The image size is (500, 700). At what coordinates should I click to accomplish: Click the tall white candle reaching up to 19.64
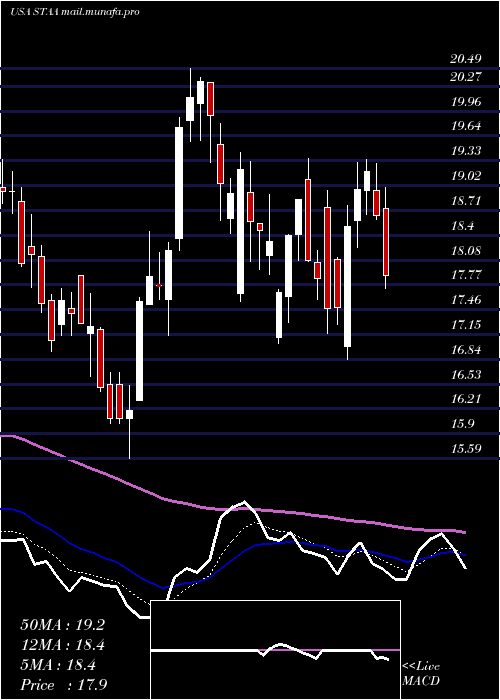[x=179, y=183]
